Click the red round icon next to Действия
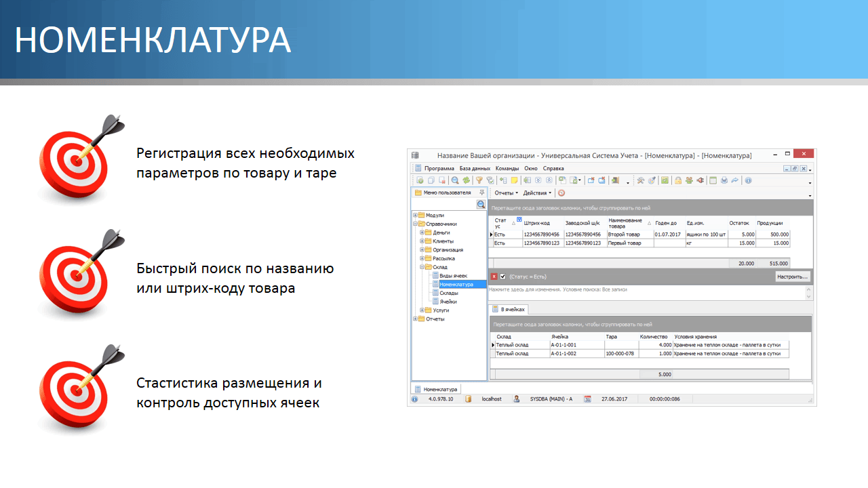The width and height of the screenshot is (868, 488). coord(561,193)
